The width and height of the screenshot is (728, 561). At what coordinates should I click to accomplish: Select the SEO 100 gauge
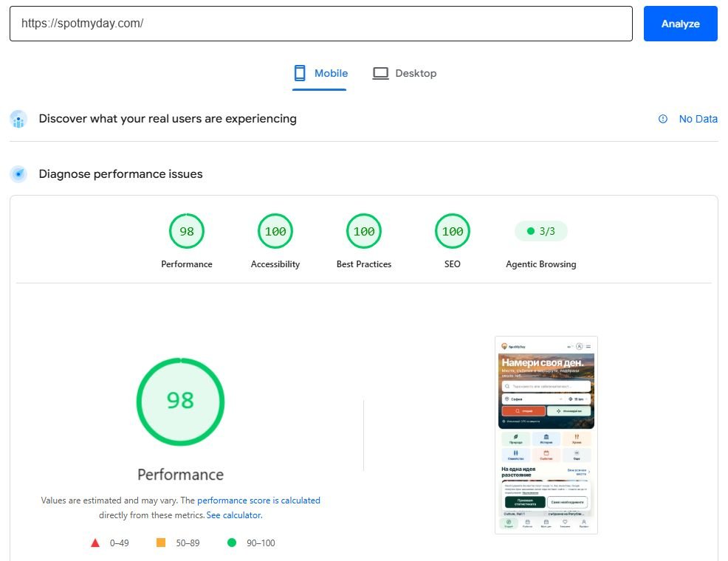[453, 231]
